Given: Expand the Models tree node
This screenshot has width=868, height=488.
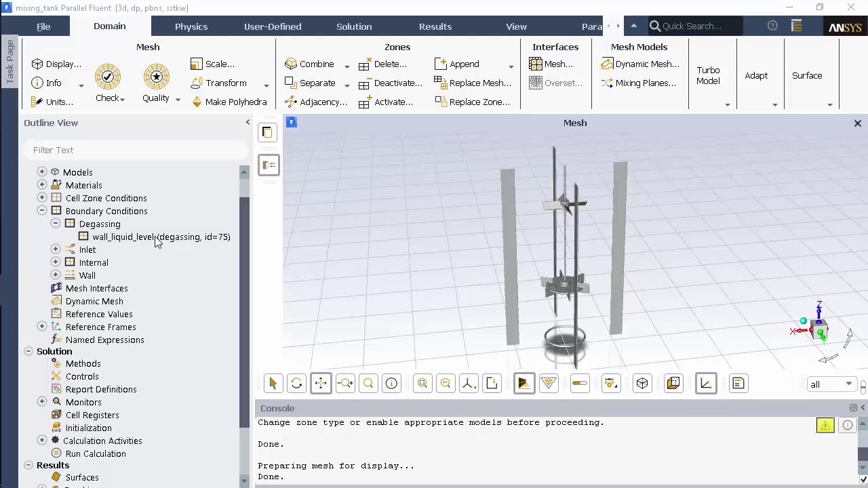Looking at the screenshot, I should [42, 172].
